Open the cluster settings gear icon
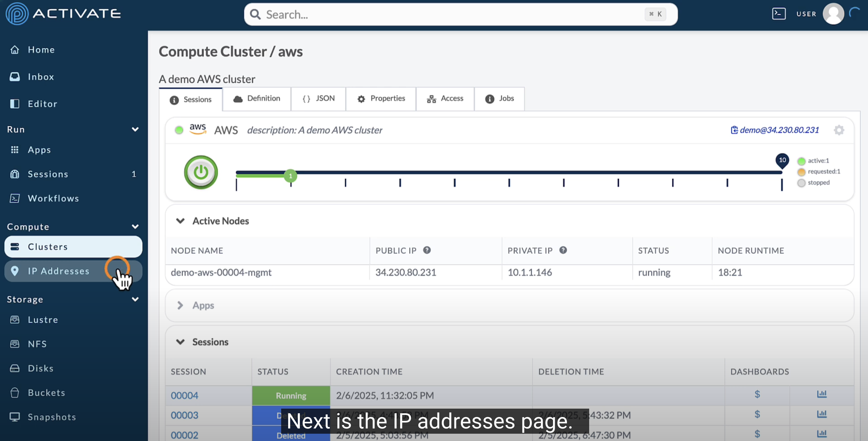 [839, 130]
